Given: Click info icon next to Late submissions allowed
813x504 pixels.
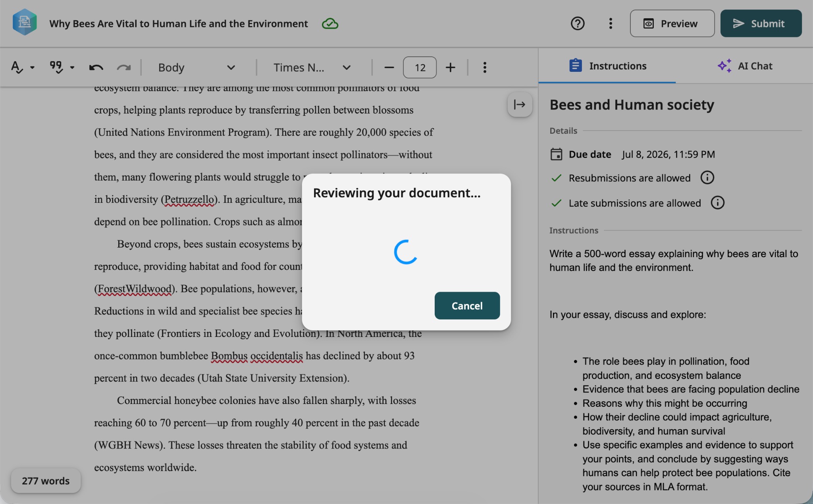Looking at the screenshot, I should click(x=717, y=203).
